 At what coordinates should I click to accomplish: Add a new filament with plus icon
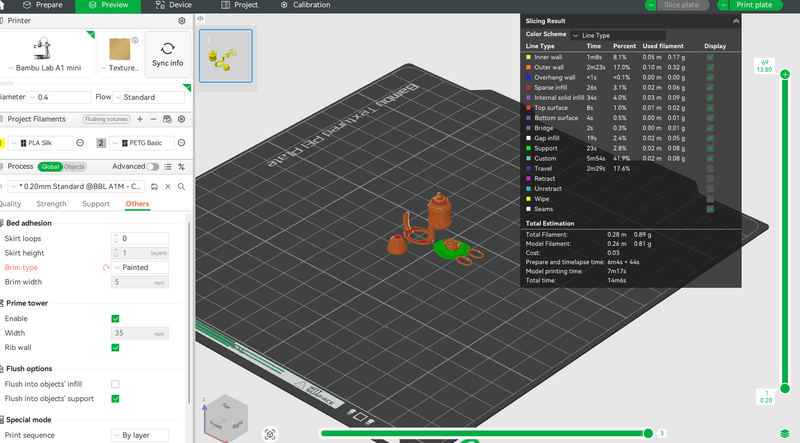140,119
